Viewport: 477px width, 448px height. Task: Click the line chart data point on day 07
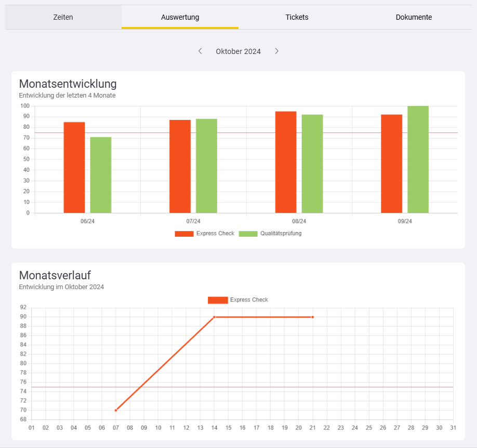(x=116, y=410)
